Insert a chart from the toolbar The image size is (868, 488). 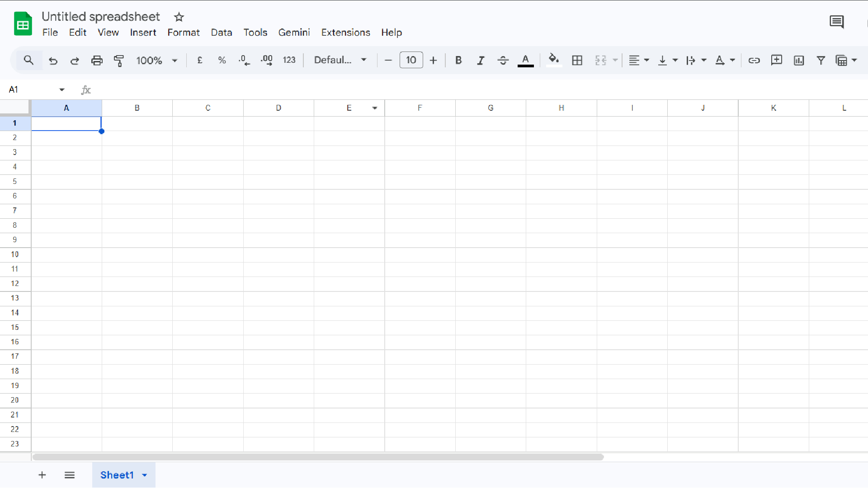pyautogui.click(x=798, y=60)
